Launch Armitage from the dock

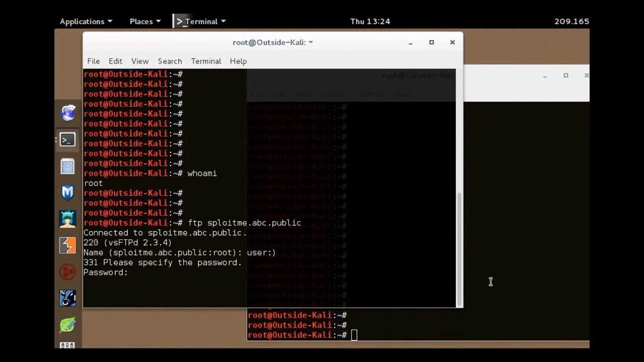[x=67, y=219]
